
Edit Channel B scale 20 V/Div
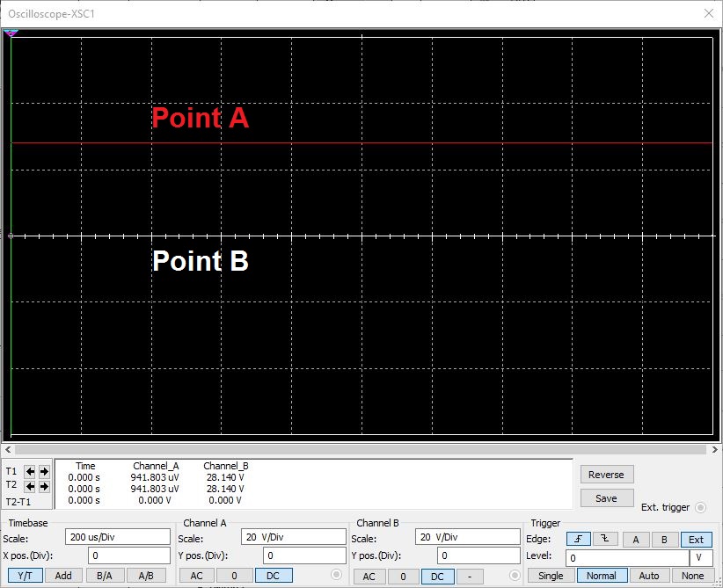point(468,537)
